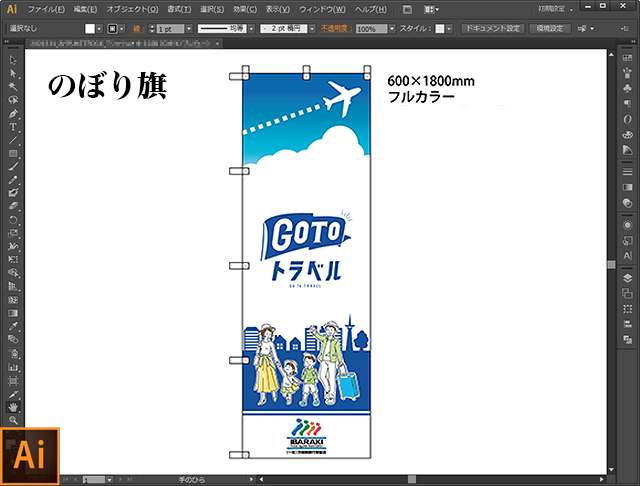640x486 pixels.
Task: Open variable width profile dropdown
Action: point(251,29)
